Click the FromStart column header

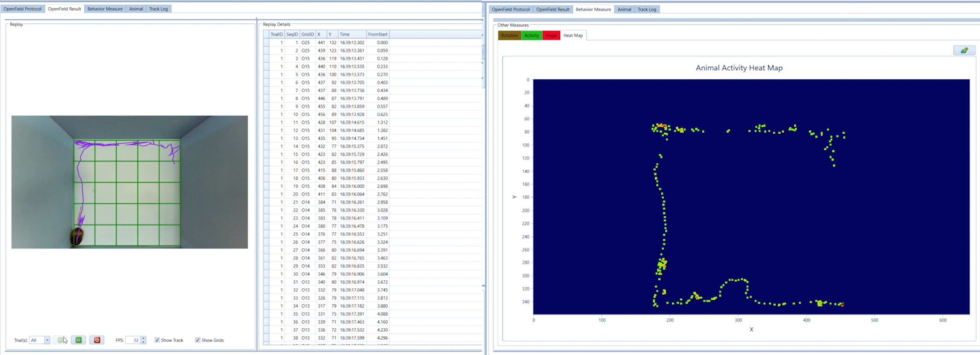point(378,35)
